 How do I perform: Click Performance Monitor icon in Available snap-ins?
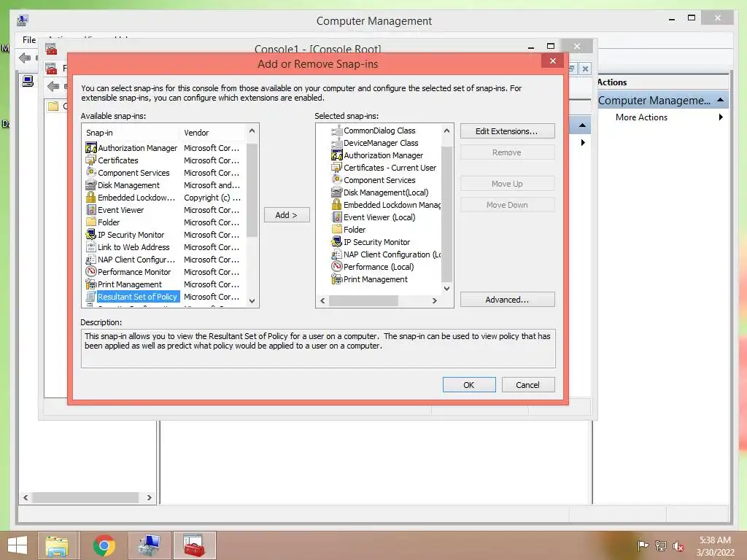pos(91,272)
